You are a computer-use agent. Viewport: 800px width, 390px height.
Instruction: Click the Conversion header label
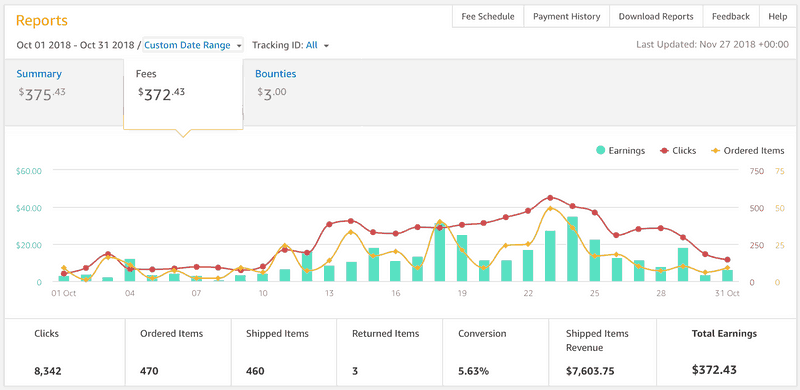(x=482, y=334)
